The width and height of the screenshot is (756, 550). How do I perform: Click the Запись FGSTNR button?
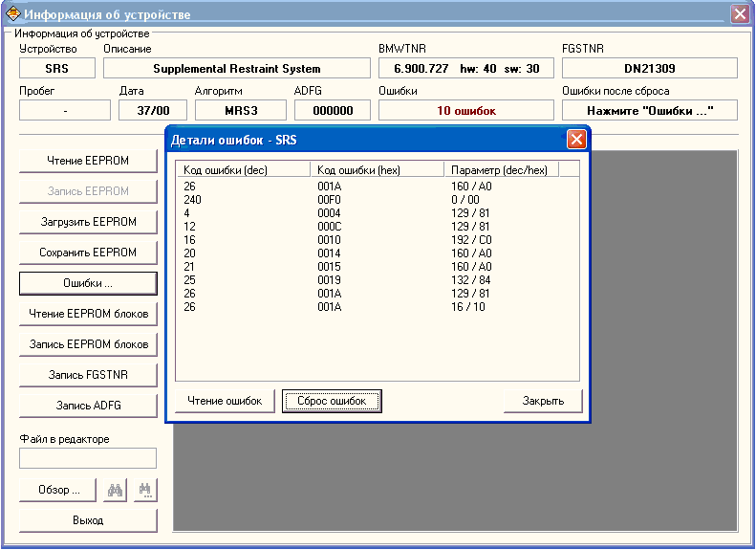(x=88, y=375)
